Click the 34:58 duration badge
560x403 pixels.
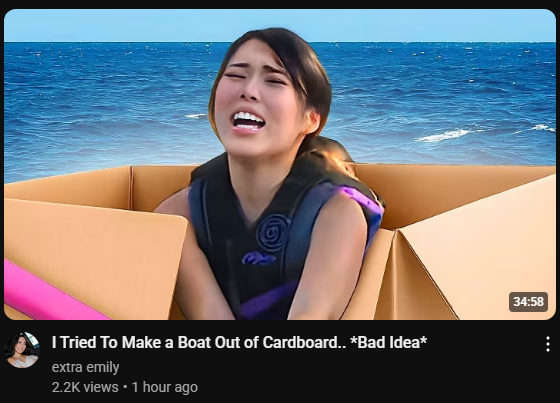pos(528,302)
